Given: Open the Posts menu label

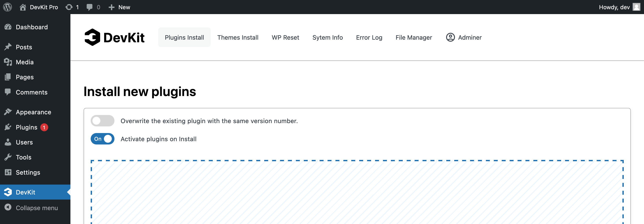Looking at the screenshot, I should click(x=24, y=47).
